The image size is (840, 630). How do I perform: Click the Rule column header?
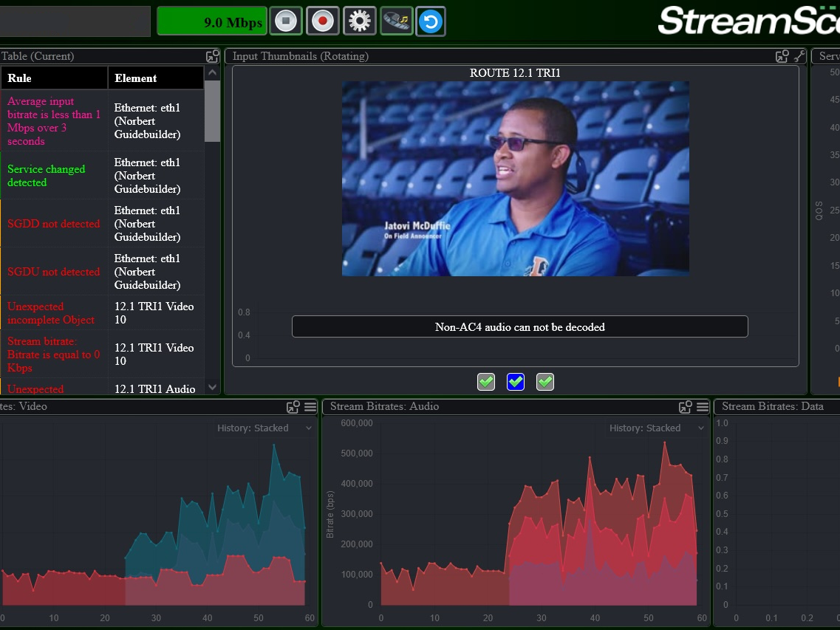(55, 78)
